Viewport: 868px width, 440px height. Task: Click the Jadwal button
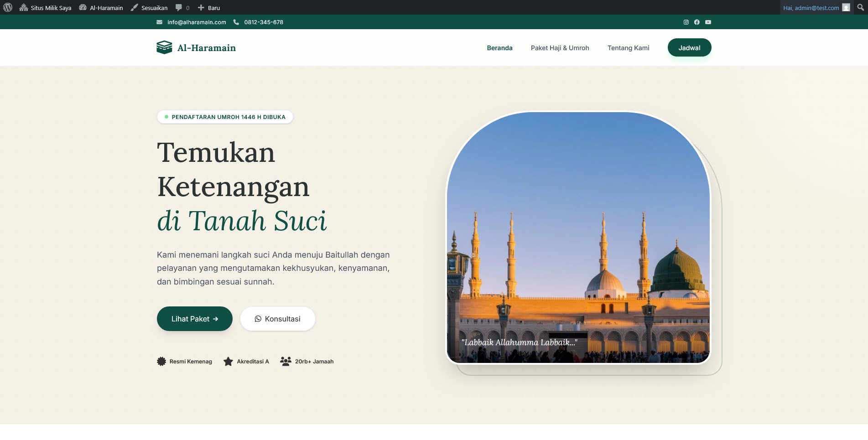(x=689, y=47)
